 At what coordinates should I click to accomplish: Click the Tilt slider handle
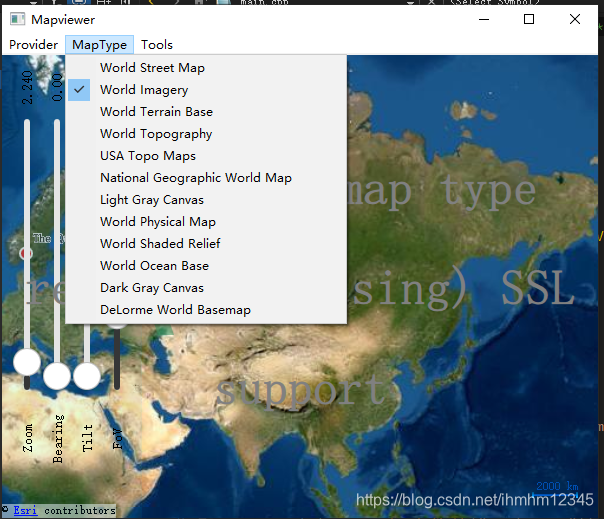coord(87,376)
